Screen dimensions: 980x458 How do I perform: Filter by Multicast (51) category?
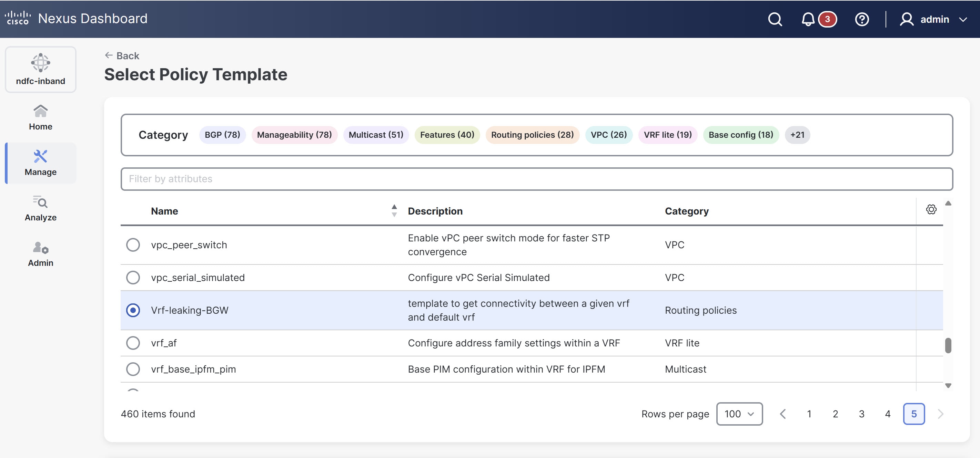click(x=376, y=135)
